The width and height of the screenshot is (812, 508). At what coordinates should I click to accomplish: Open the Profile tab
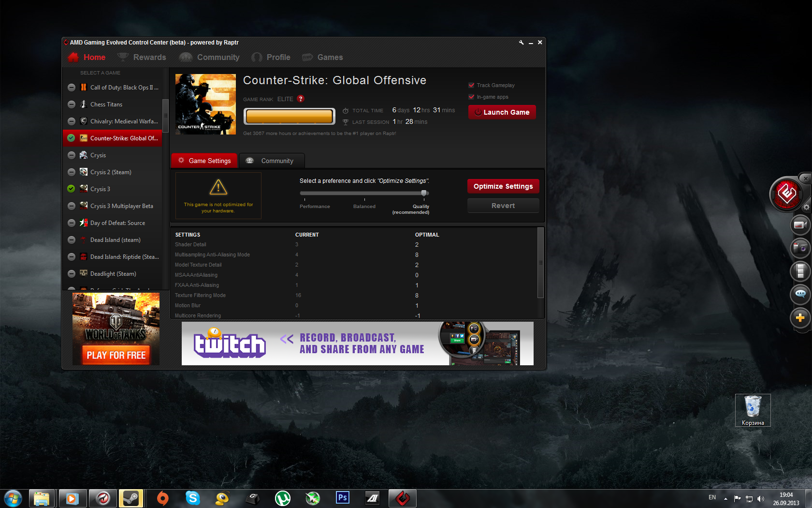pos(271,57)
